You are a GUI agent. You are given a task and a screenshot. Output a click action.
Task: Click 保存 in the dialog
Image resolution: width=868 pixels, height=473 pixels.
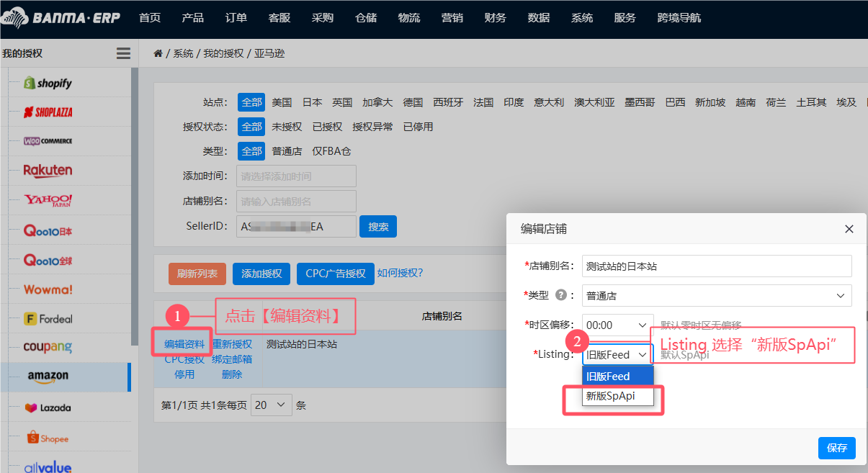(x=837, y=448)
